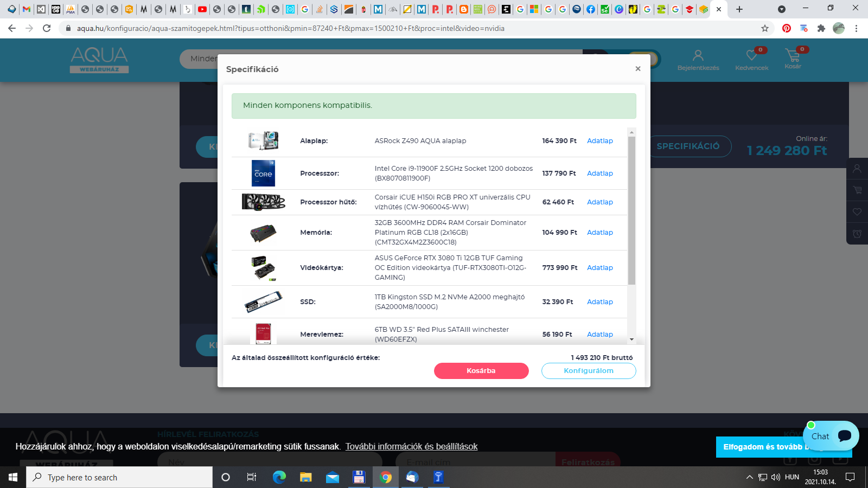Open Task View on the taskbar
Viewport: 868px width, 488px height.
[252, 477]
